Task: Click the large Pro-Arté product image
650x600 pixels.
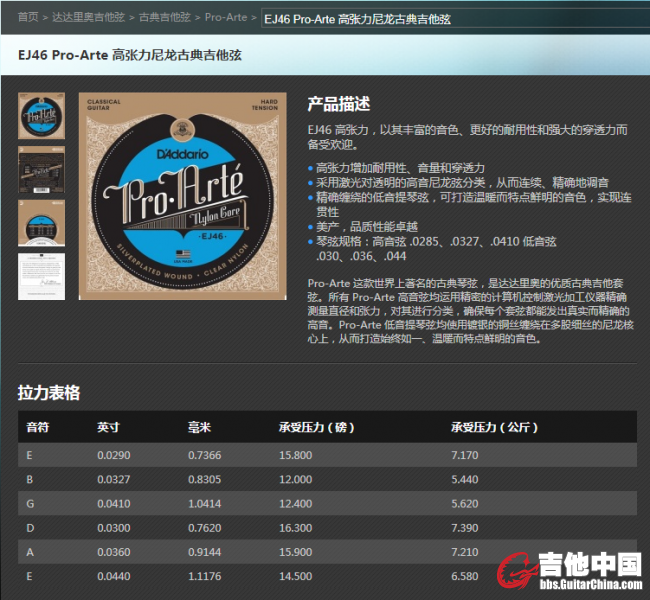Action: pos(182,196)
